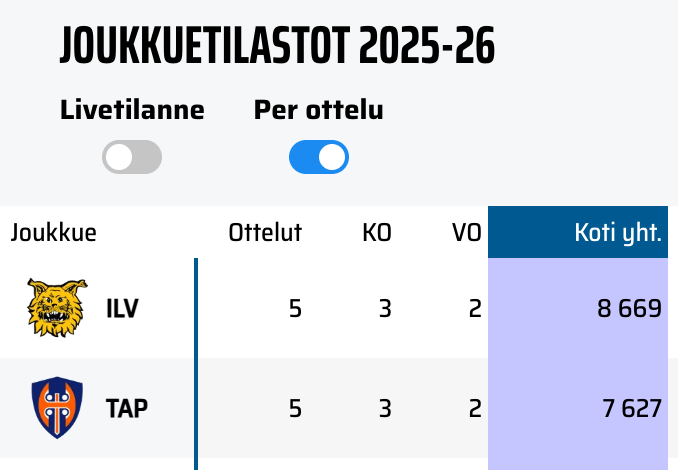Image resolution: width=678 pixels, height=470 pixels.
Task: Disable the Per ottelu toggle switch
Action: point(319,157)
